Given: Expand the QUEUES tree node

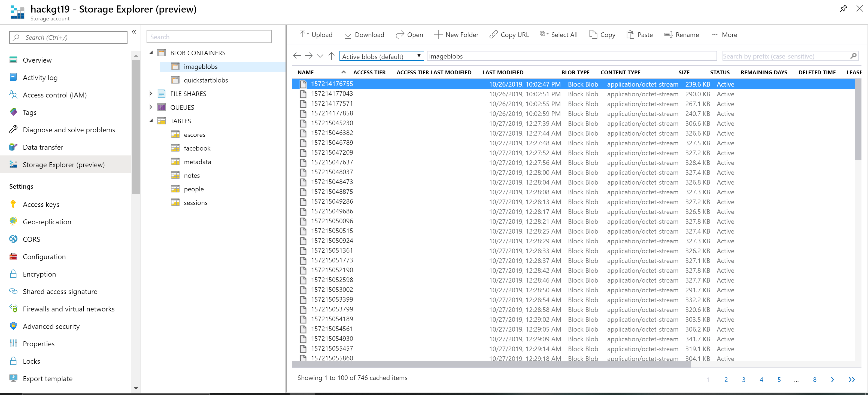Looking at the screenshot, I should click(151, 107).
